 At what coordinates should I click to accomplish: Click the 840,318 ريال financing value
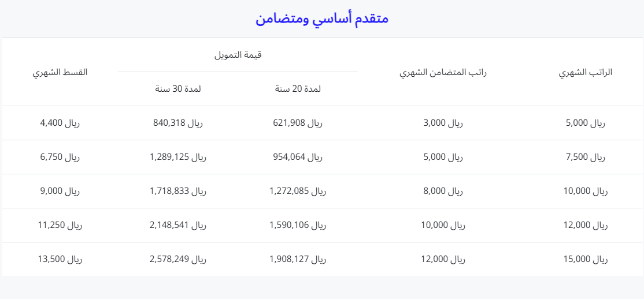[178, 123]
